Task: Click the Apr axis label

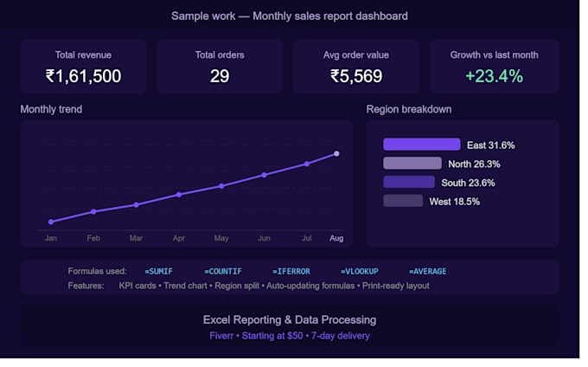Action: pyautogui.click(x=179, y=238)
